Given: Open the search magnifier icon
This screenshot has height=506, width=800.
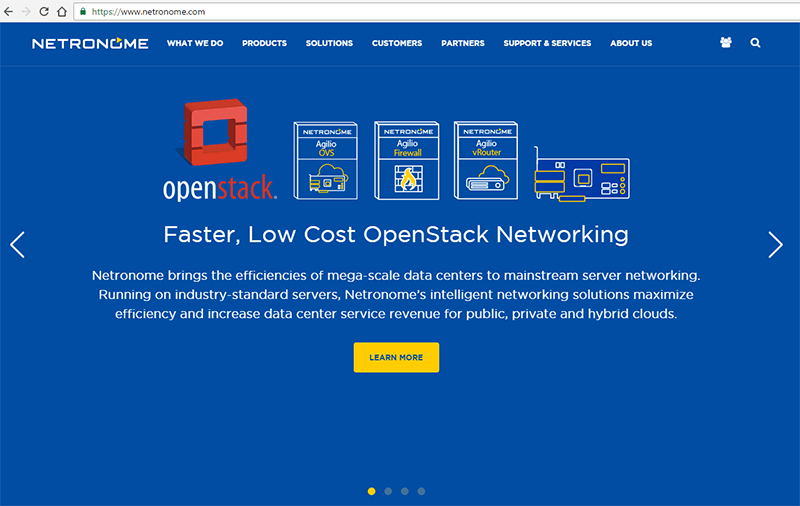Looking at the screenshot, I should 755,43.
